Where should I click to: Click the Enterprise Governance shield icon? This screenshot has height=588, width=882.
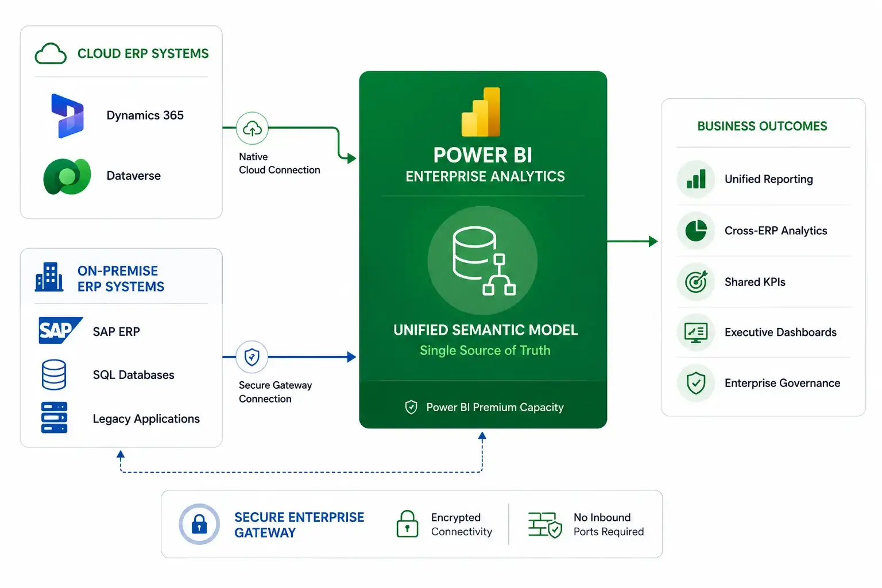696,383
